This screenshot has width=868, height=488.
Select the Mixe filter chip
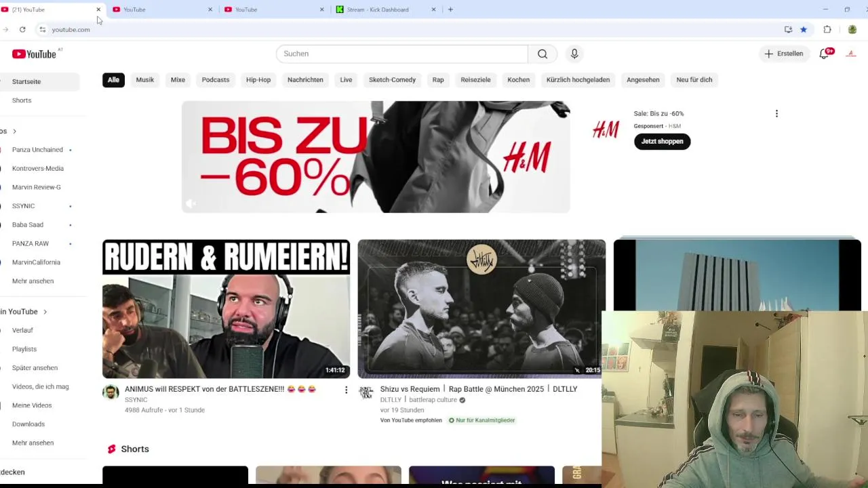click(x=178, y=80)
